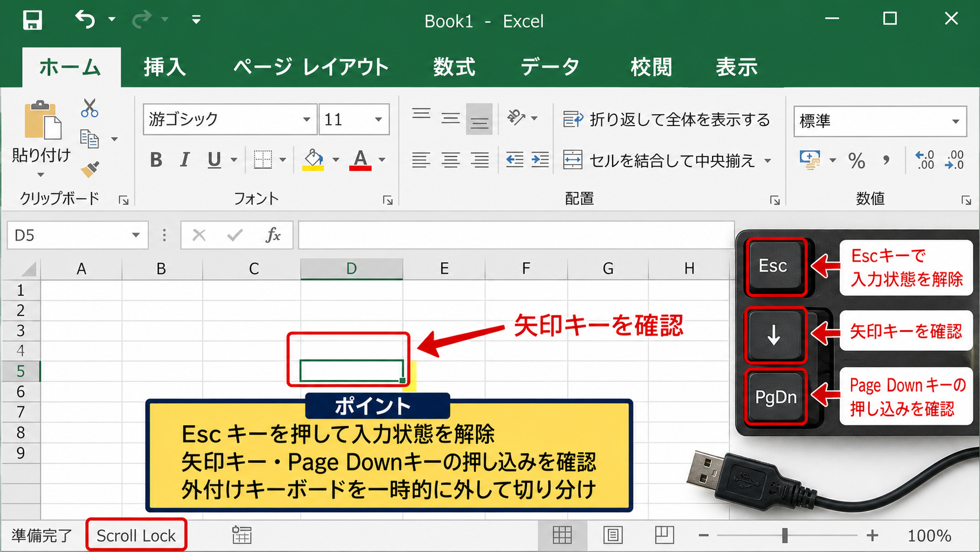
Task: Select the データ ribbon tab
Action: click(x=550, y=67)
